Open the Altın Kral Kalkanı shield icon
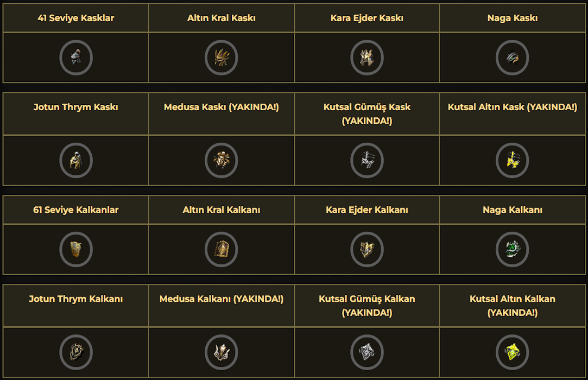This screenshot has width=588, height=380. pyautogui.click(x=222, y=250)
